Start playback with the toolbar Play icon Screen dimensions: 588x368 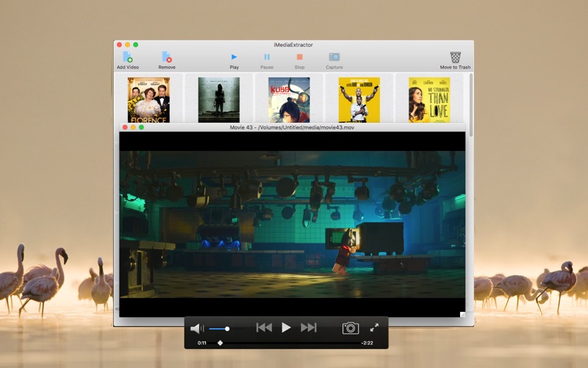[x=234, y=57]
